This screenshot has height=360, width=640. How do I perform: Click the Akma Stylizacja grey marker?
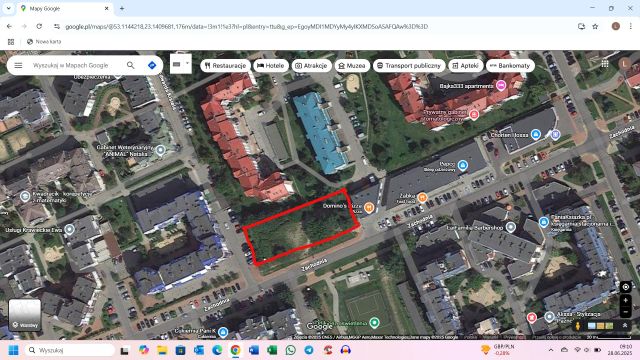tap(550, 316)
